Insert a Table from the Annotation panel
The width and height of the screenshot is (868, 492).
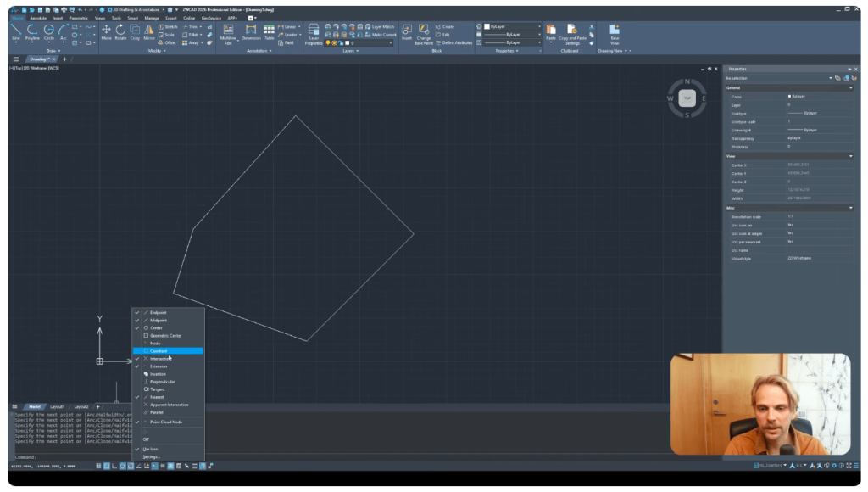270,32
